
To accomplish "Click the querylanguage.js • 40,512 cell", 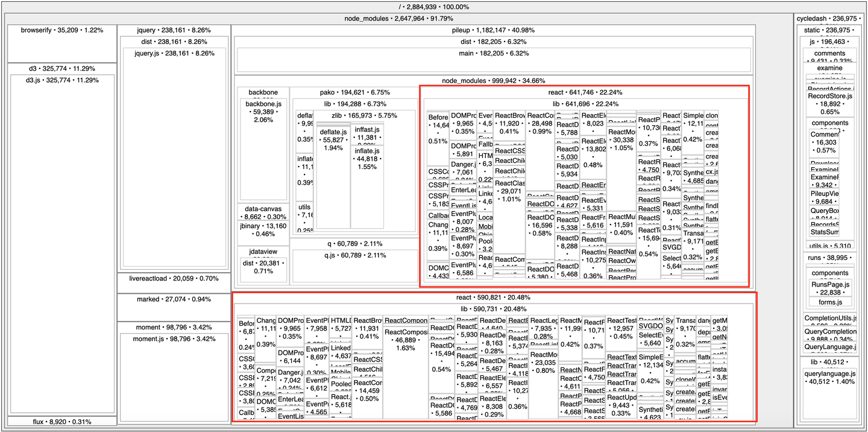I will click(830, 394).
